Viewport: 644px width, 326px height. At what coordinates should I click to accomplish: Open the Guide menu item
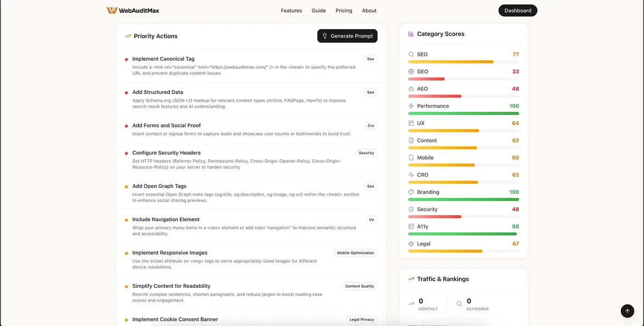[318, 10]
